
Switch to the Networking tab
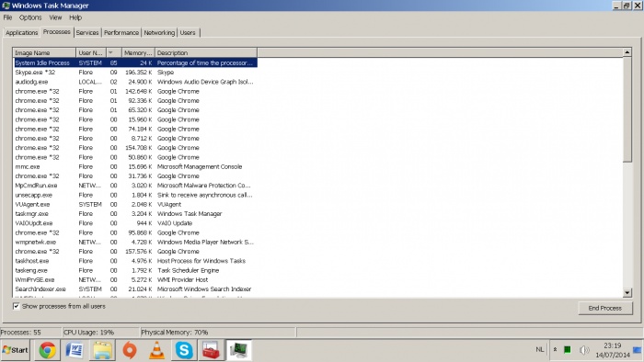159,32
